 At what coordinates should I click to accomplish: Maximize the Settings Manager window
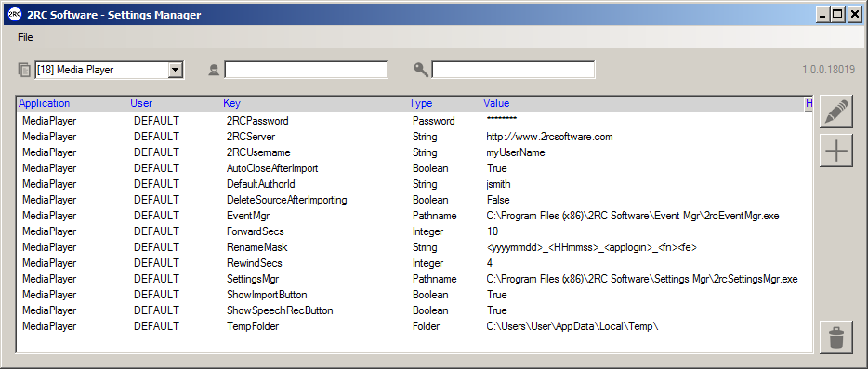838,15
